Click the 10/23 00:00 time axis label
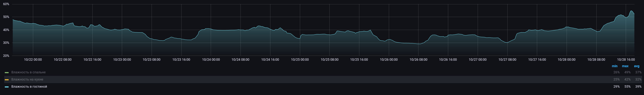This screenshot has height=95, width=644. click(x=122, y=59)
